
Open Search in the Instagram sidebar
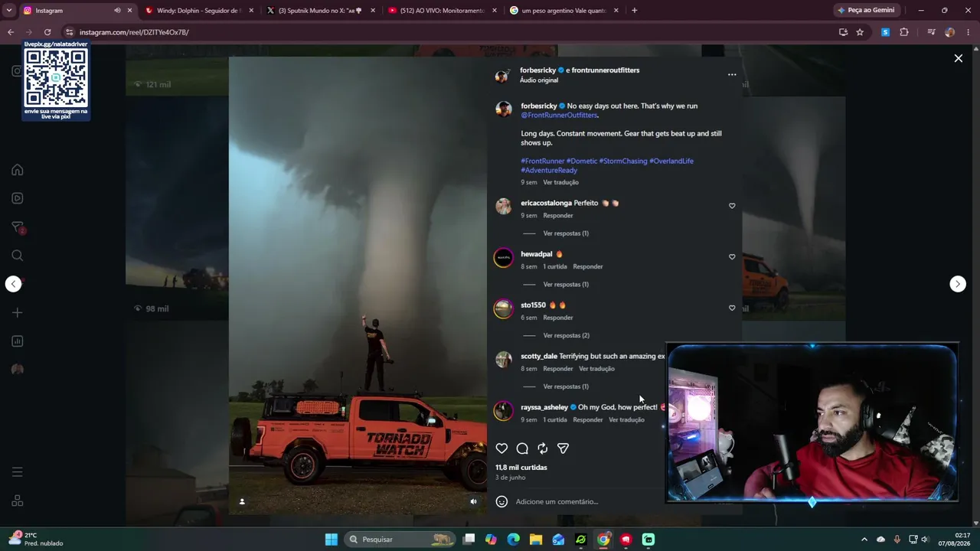18,256
